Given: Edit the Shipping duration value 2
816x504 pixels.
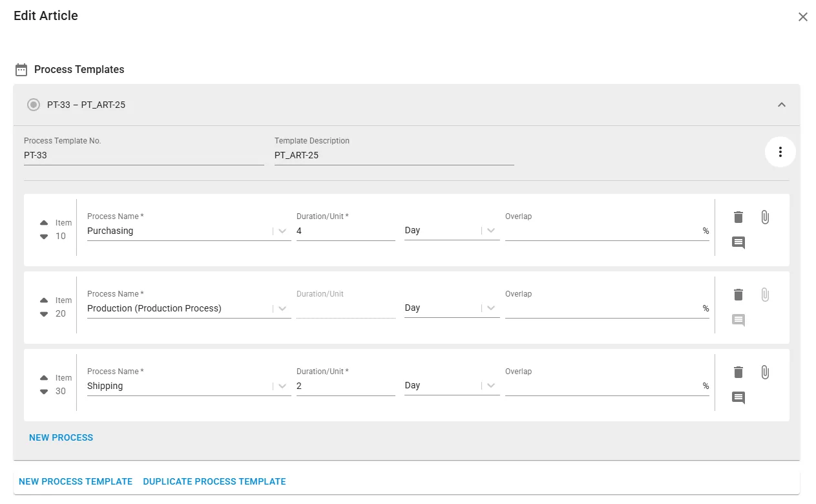Looking at the screenshot, I should [346, 386].
